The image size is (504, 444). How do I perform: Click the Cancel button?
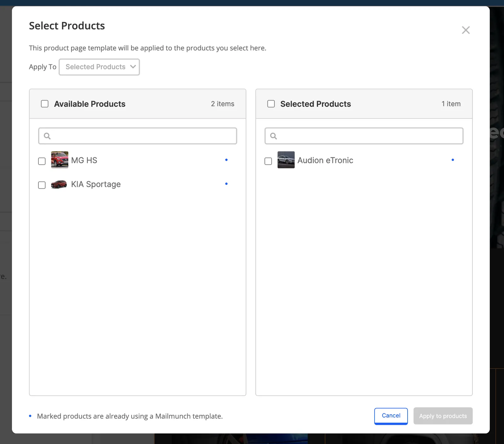coord(391,416)
